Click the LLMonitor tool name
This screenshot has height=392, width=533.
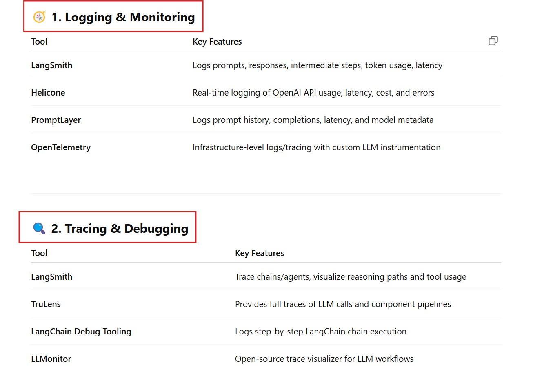51,359
